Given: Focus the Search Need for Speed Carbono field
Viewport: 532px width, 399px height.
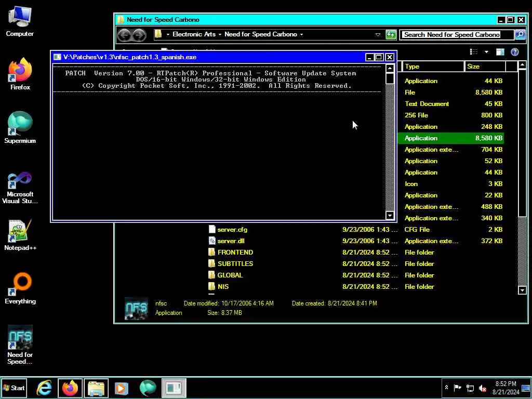Looking at the screenshot, I should pyautogui.click(x=456, y=35).
